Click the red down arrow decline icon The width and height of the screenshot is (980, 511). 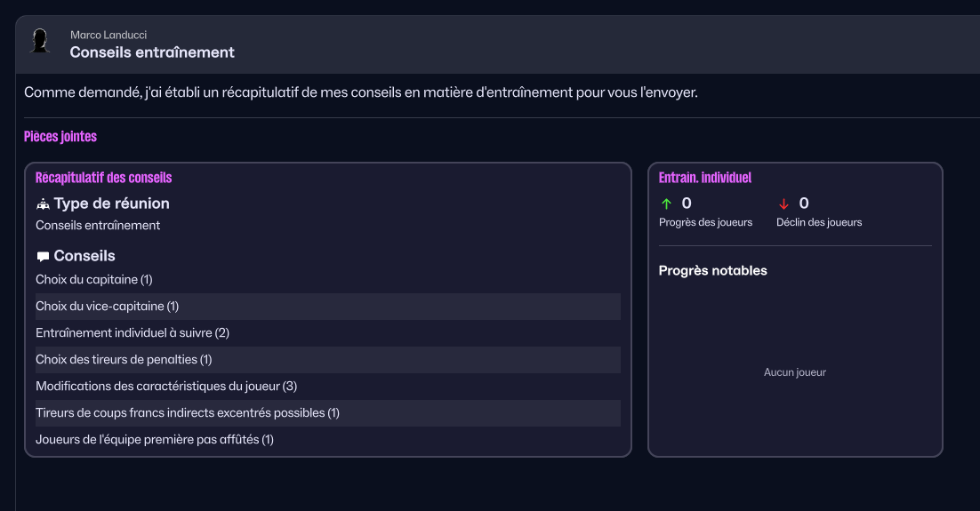coord(783,204)
